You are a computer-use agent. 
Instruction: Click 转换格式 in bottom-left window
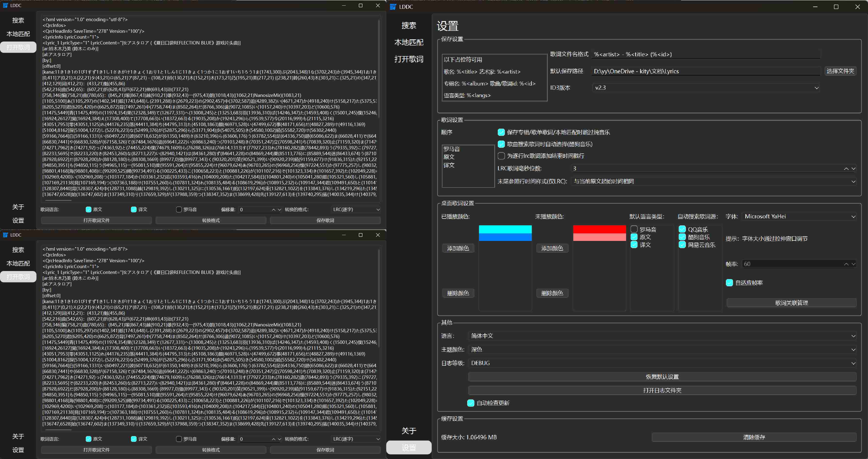pyautogui.click(x=211, y=450)
